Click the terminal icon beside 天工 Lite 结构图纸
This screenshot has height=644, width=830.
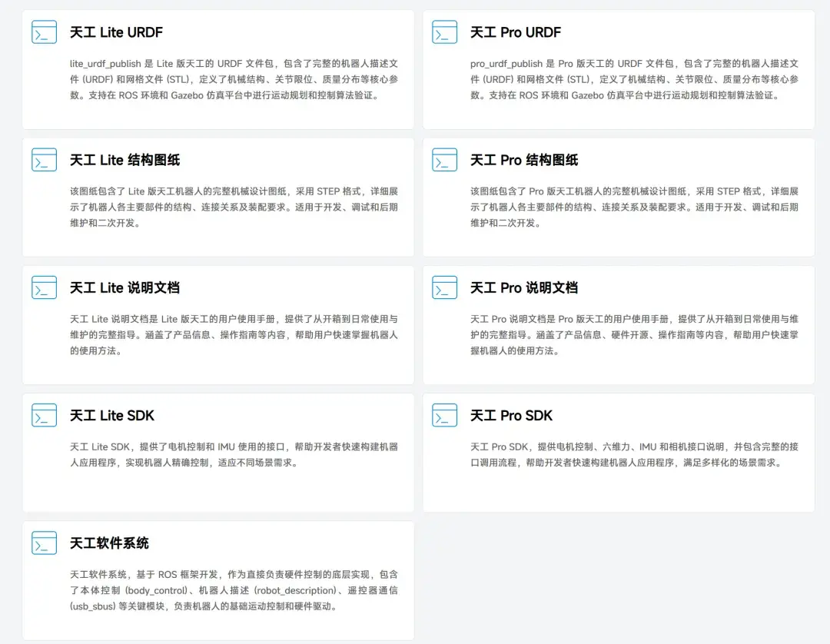[x=44, y=160]
